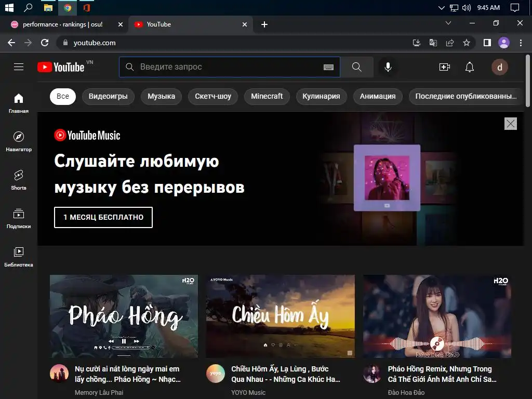Image resolution: width=532 pixels, height=399 pixels.
Task: Select the Minecraft filter chip
Action: [x=267, y=96]
